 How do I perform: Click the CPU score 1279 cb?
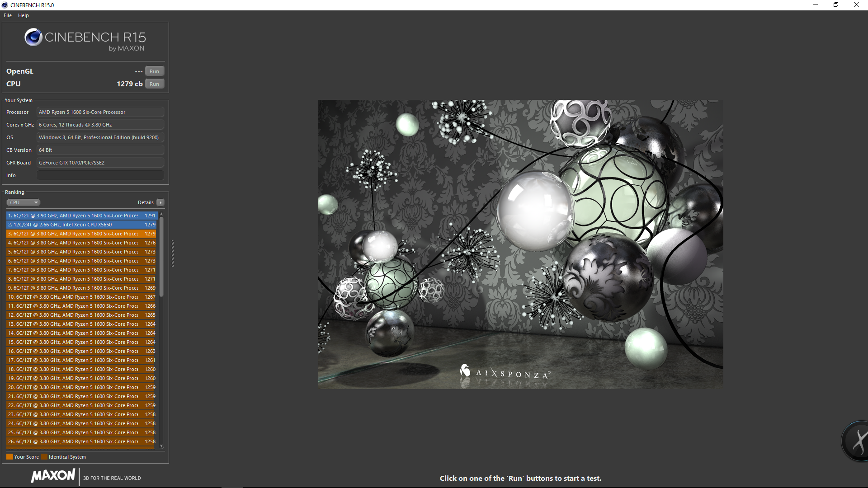[x=129, y=84]
